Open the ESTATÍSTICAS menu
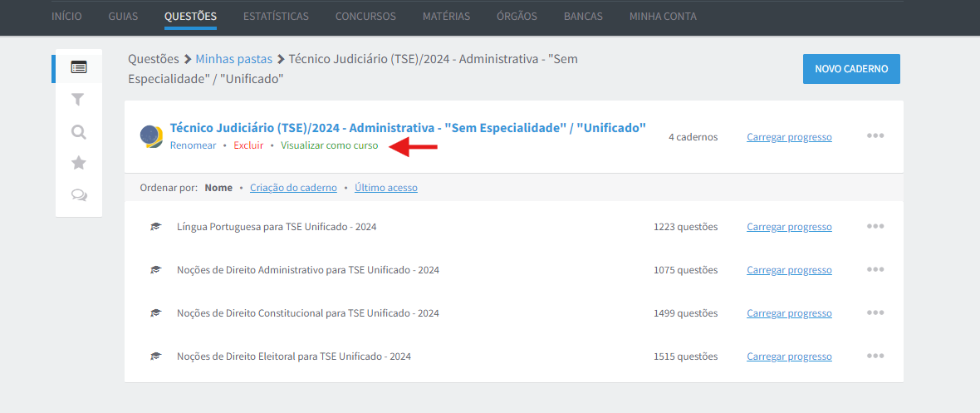This screenshot has width=980, height=413. click(x=276, y=17)
